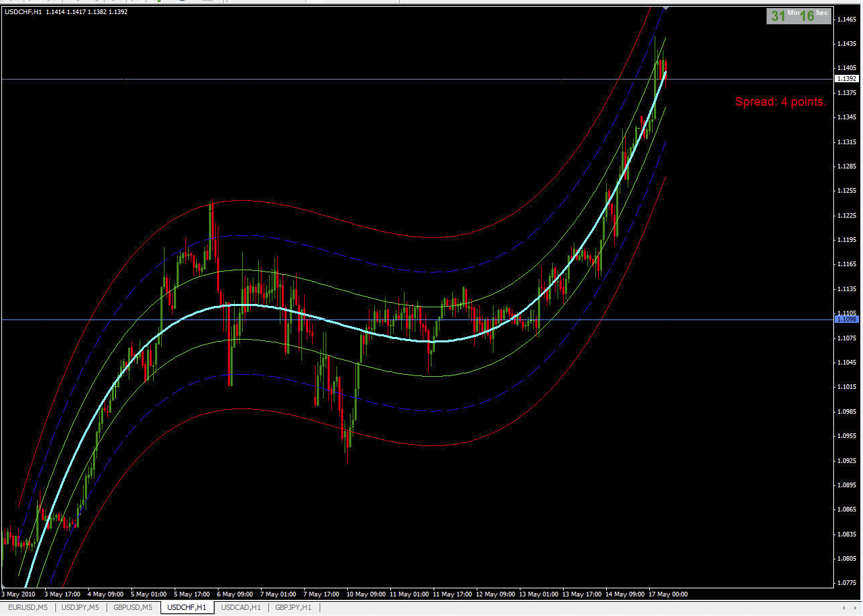
Task: Click the '13 May 17:00' time axis label
Action: pyautogui.click(x=582, y=594)
